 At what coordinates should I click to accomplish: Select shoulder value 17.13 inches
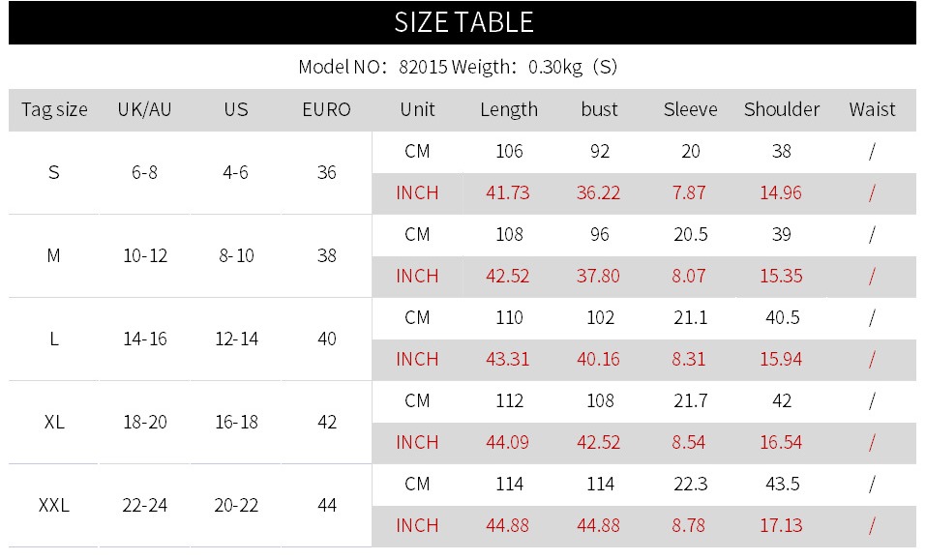point(781,525)
